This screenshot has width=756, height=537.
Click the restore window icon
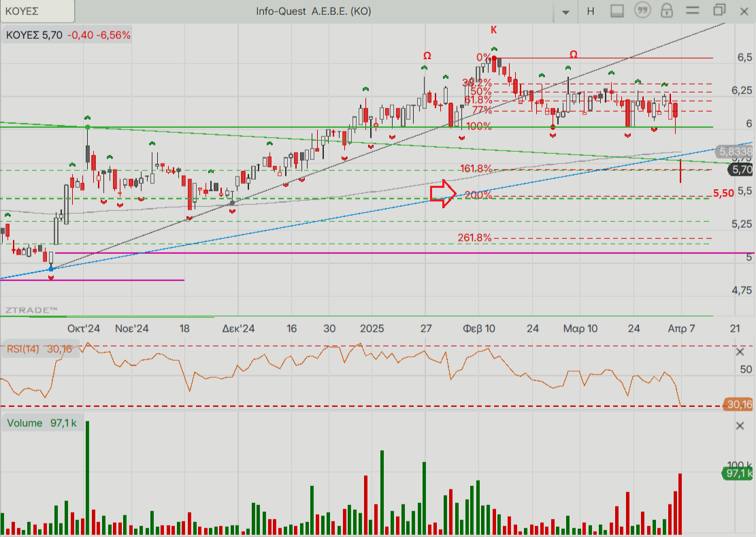tap(719, 10)
